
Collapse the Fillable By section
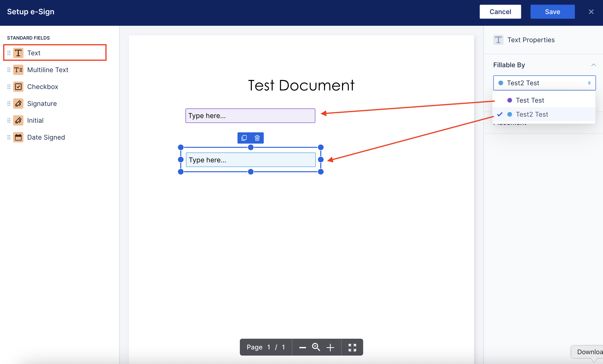coord(593,65)
